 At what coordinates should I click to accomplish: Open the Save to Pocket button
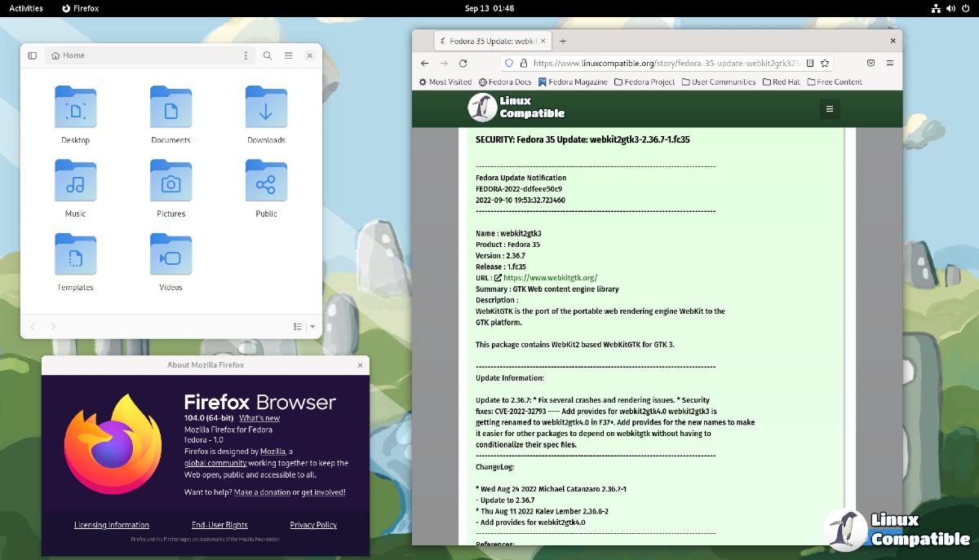pos(870,63)
